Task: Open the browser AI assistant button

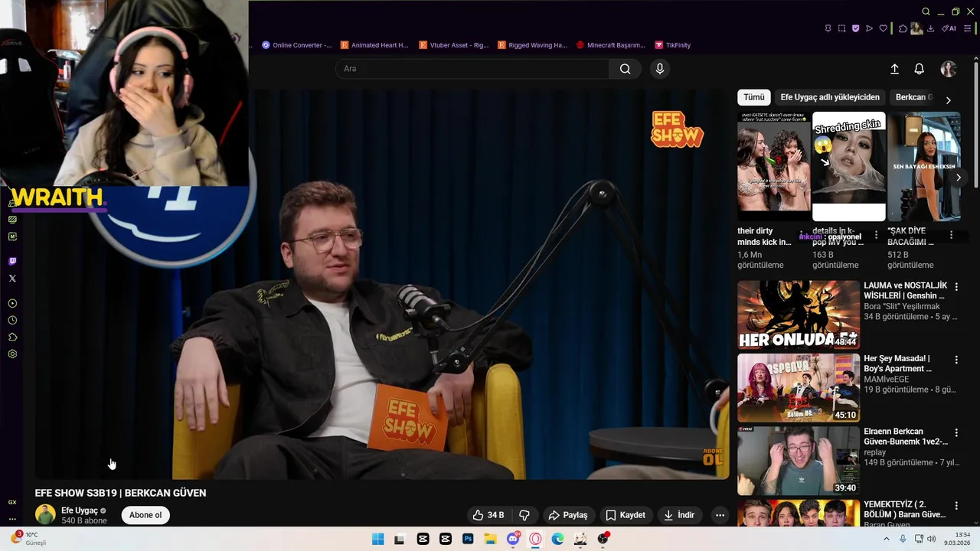Action: tap(949, 28)
